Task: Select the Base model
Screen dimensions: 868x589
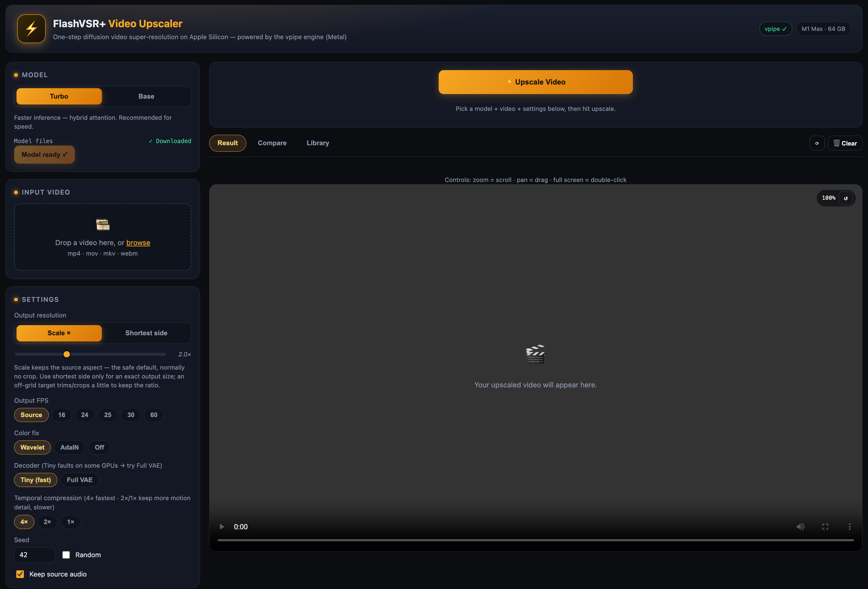Action: [146, 96]
